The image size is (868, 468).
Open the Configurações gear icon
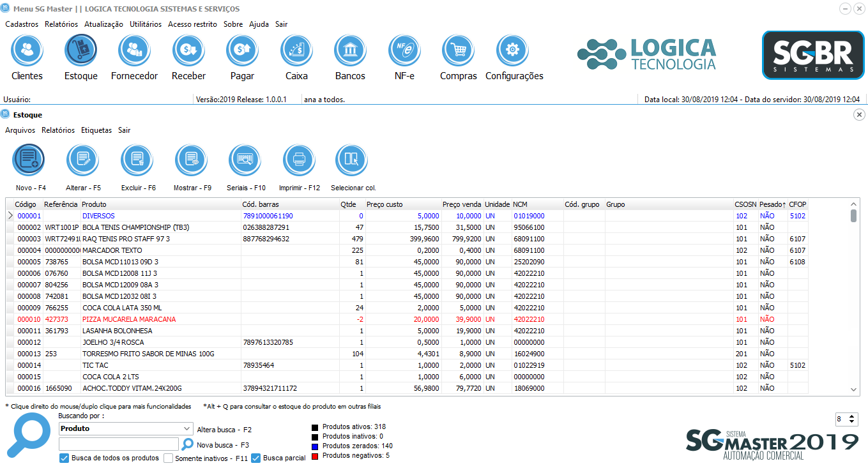point(512,50)
